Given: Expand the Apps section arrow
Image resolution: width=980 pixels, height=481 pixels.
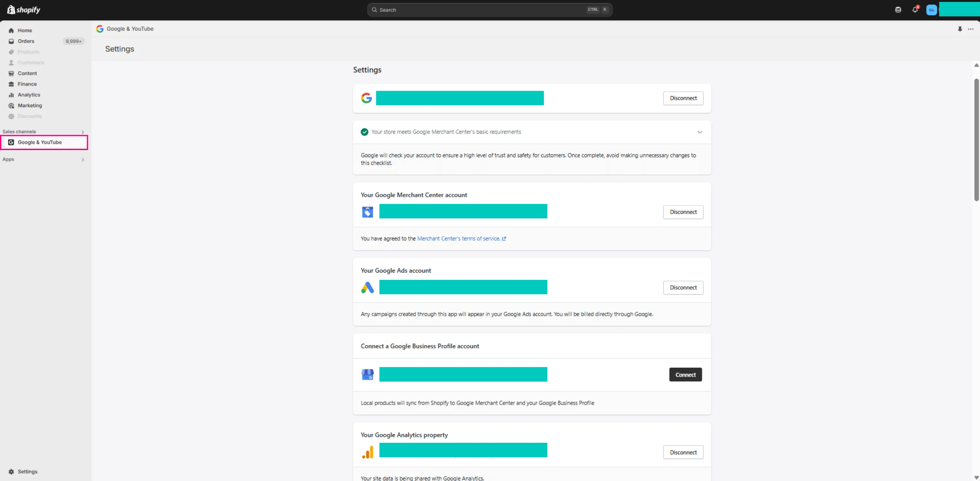Looking at the screenshot, I should point(82,160).
